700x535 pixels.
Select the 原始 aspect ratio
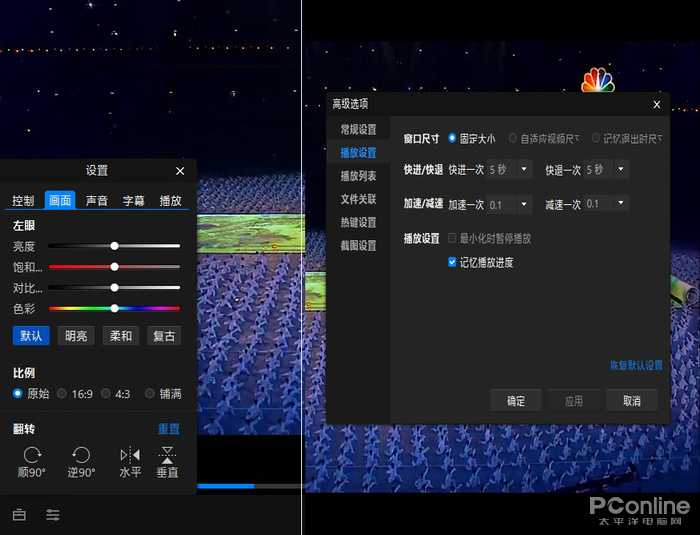(31, 394)
